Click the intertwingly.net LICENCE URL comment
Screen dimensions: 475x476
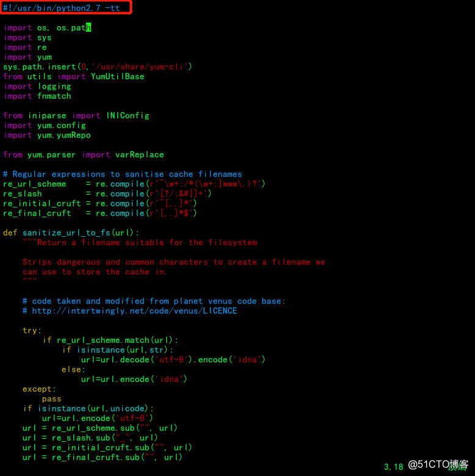[x=129, y=311]
